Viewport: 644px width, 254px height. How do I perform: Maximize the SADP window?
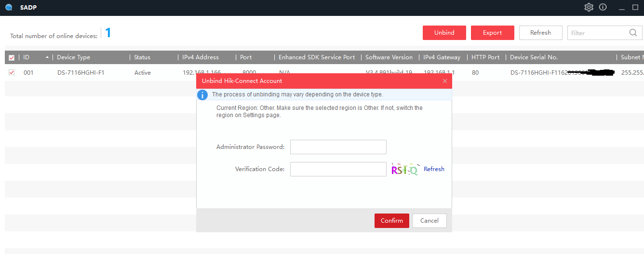coord(635,7)
